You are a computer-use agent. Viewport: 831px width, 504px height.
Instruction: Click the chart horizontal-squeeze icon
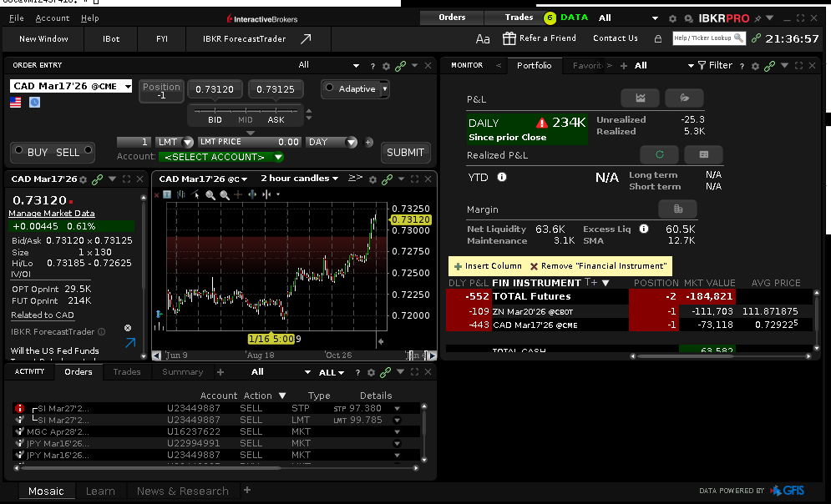point(266,194)
